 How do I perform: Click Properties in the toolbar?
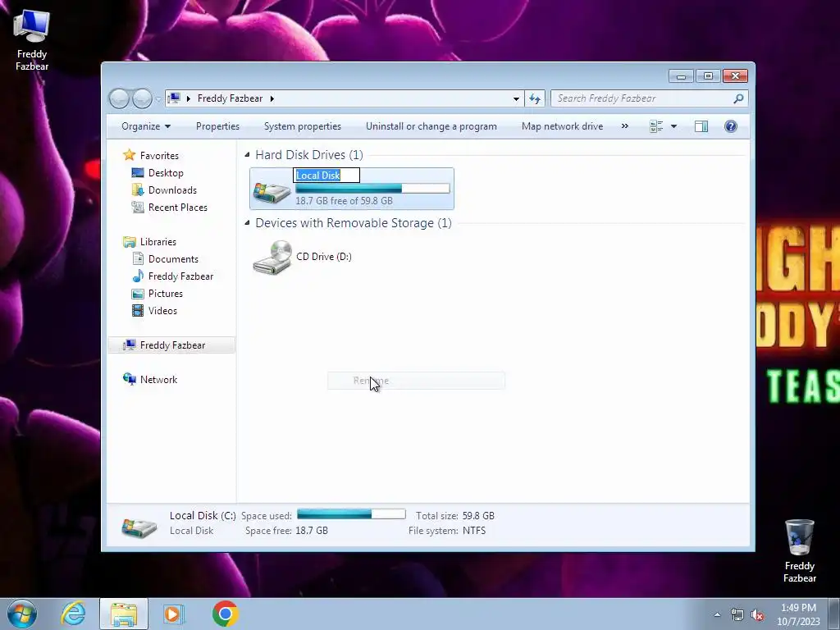click(x=217, y=126)
